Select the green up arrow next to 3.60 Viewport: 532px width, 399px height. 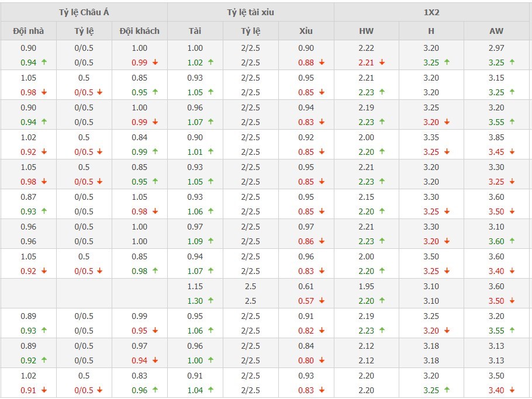(x=512, y=241)
